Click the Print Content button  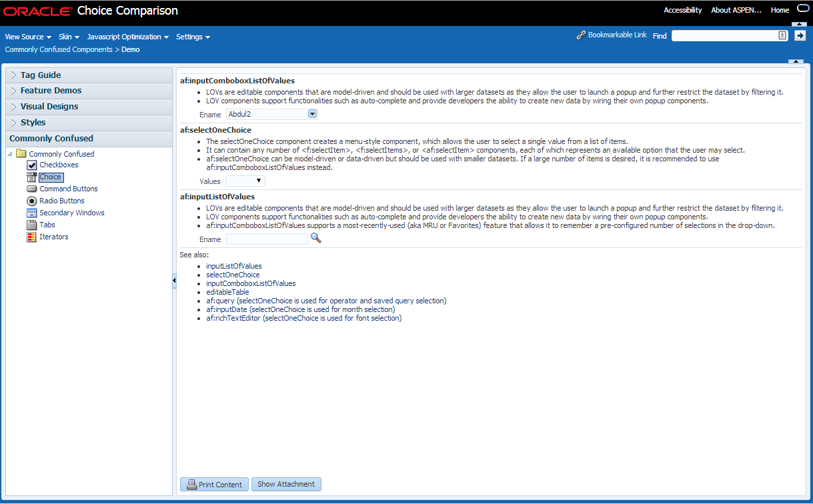214,485
